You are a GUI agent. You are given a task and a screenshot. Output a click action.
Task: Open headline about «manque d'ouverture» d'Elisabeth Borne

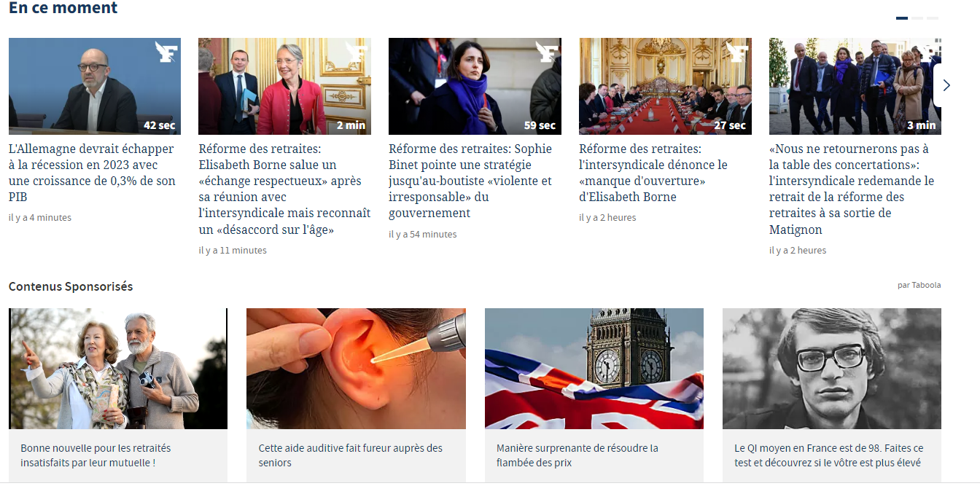[x=653, y=173]
